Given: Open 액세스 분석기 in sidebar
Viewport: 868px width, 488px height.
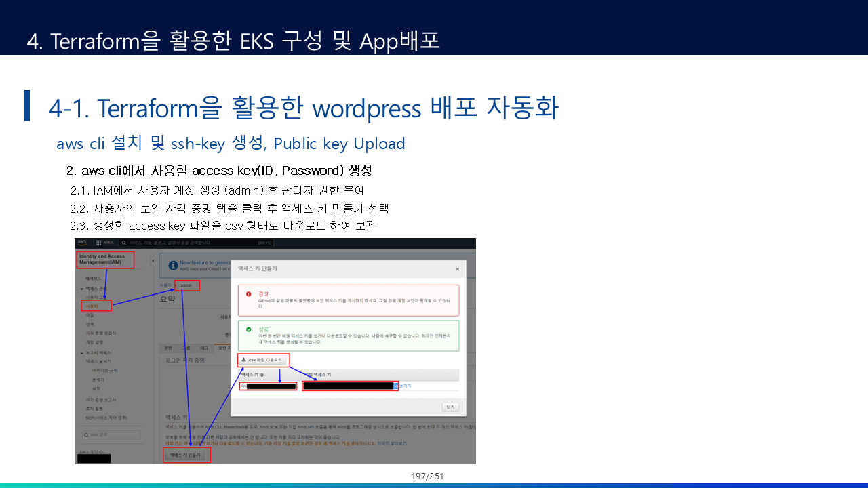Looking at the screenshot, I should tap(98, 362).
